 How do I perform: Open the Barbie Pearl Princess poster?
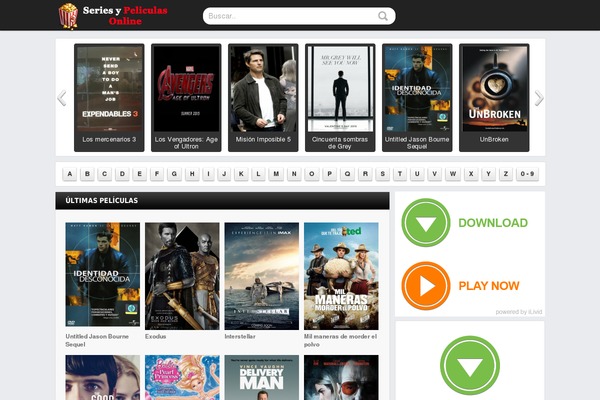[x=182, y=377]
